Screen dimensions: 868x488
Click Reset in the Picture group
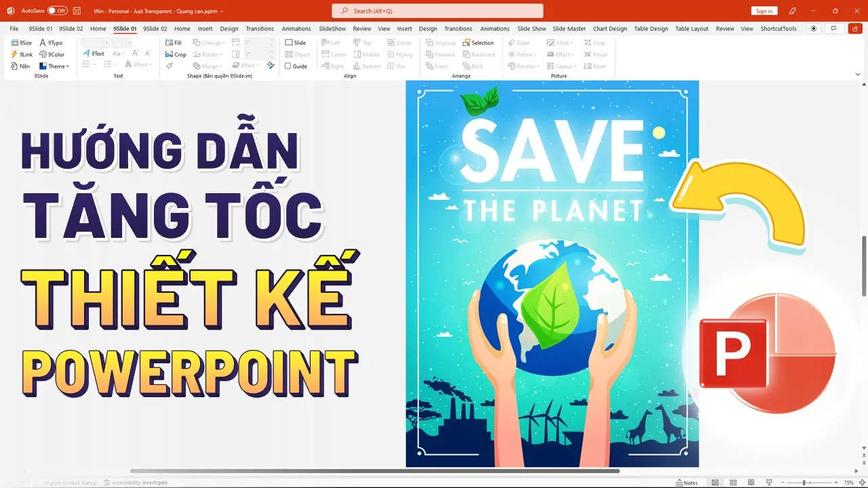(595, 66)
